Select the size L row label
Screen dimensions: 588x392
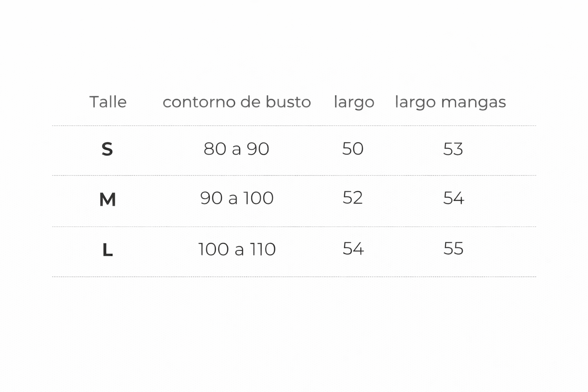(x=108, y=250)
